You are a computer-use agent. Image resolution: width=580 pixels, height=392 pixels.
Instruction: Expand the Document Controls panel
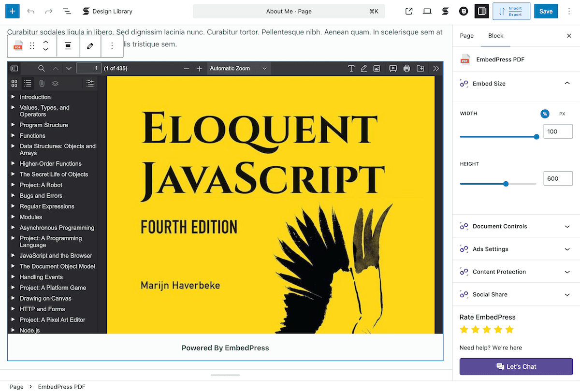pos(516,226)
